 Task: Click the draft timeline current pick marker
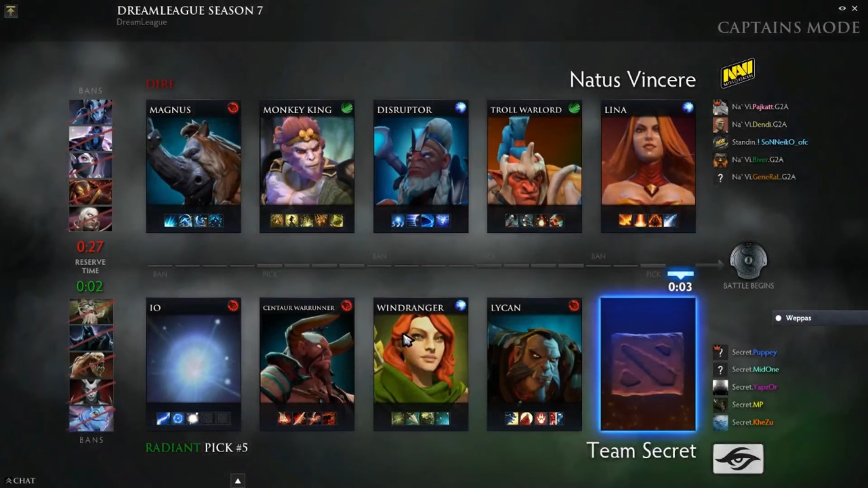(680, 274)
